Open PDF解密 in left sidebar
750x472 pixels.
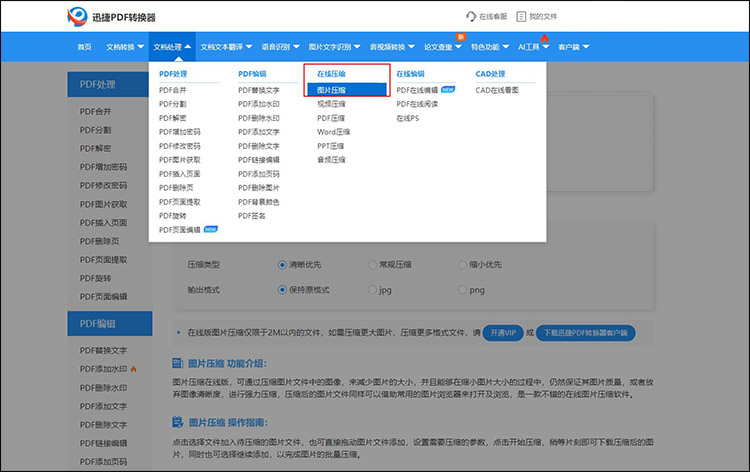[x=95, y=148]
